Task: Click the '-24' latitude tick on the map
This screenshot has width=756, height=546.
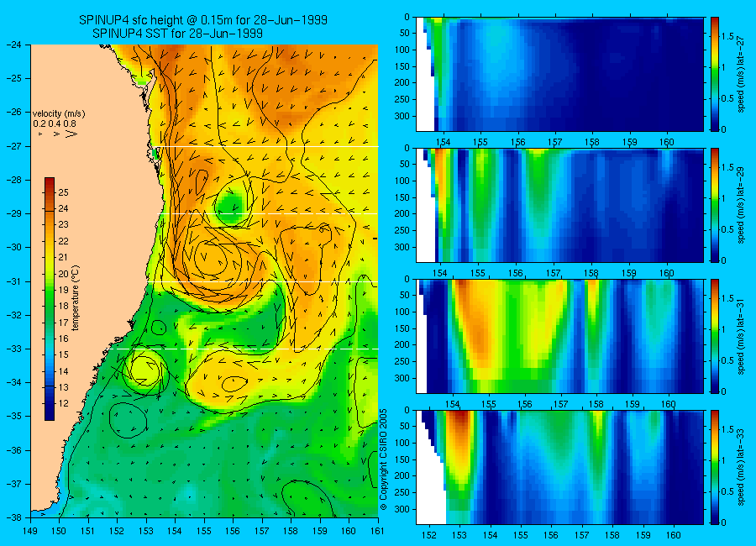Action: [13, 45]
